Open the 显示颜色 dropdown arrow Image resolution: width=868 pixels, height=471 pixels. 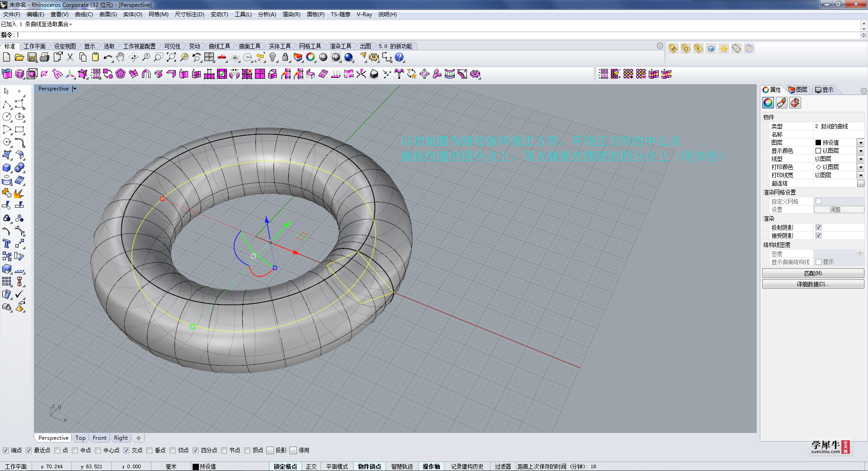(x=861, y=151)
